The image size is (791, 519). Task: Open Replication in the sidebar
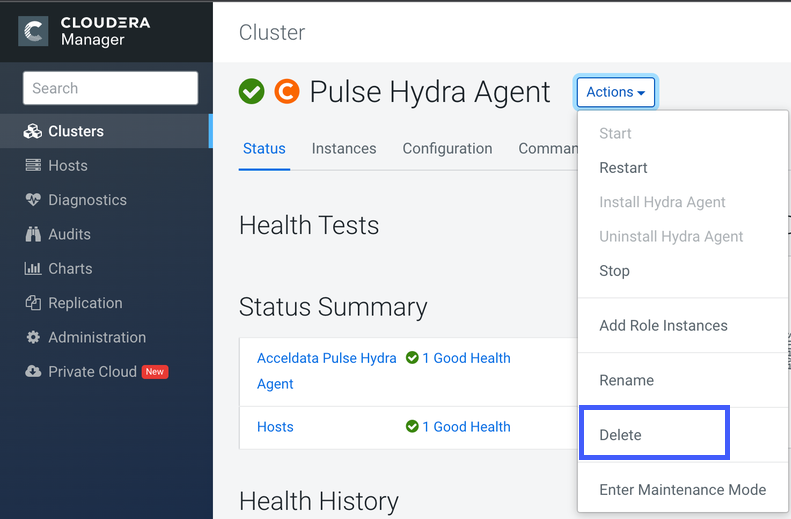[105, 303]
